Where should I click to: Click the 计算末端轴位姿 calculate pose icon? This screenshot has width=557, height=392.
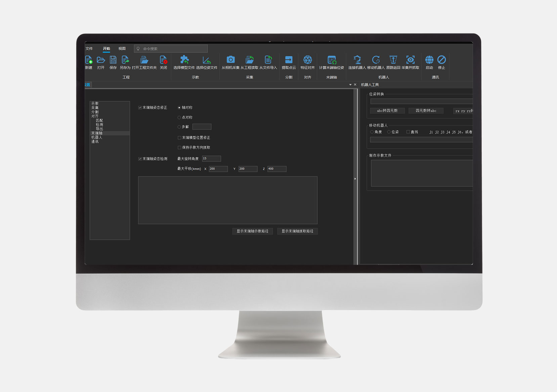[x=331, y=60]
